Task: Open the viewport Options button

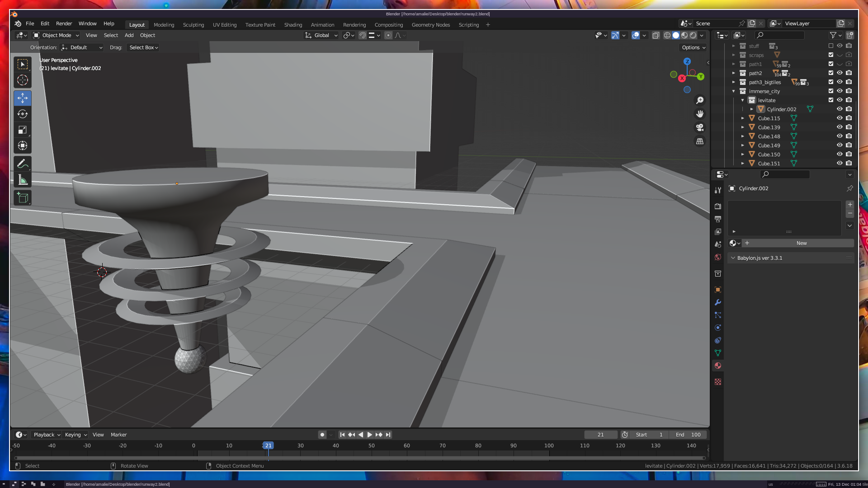Action: click(x=693, y=47)
